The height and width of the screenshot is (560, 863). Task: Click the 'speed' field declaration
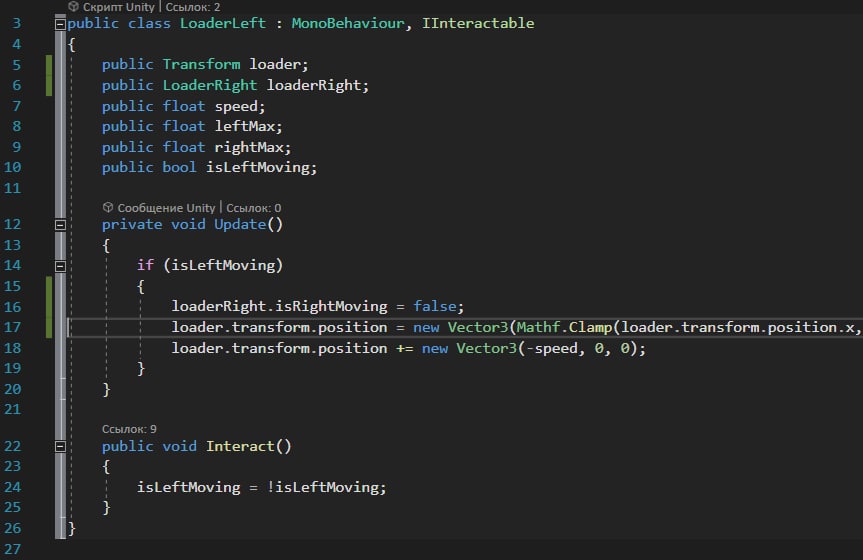tap(236, 106)
